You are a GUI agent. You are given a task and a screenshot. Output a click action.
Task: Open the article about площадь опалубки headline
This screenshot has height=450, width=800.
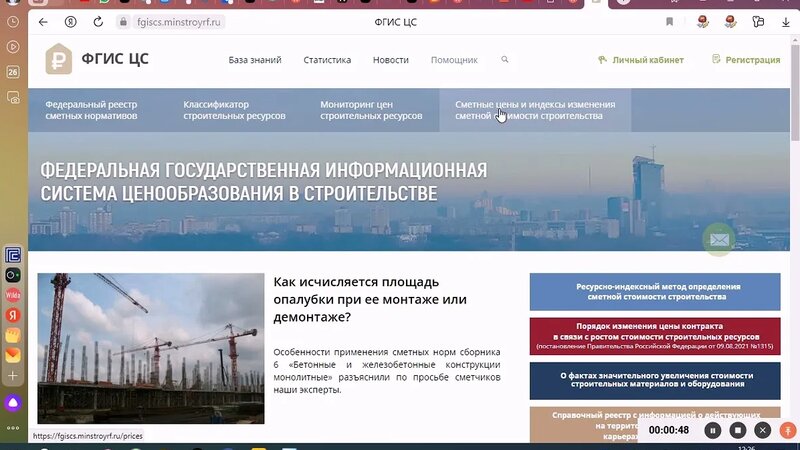click(370, 299)
